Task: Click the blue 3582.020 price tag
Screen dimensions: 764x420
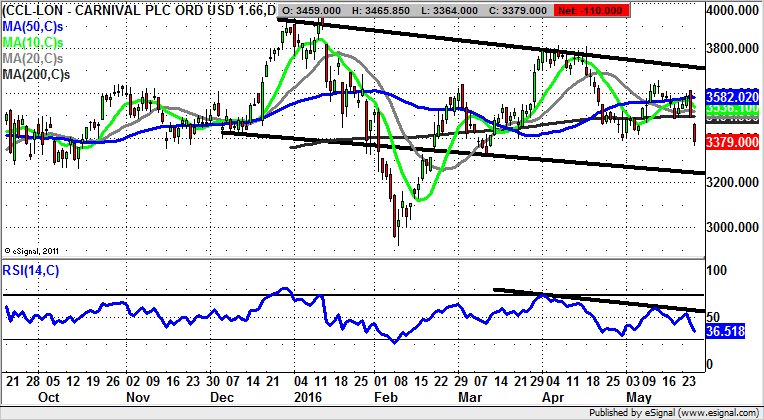Action: click(x=734, y=97)
